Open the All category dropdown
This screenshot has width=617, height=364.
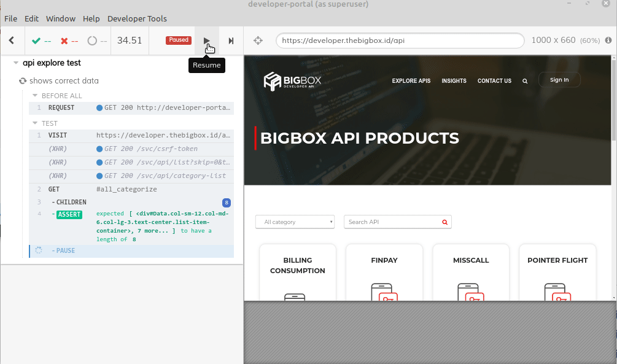click(x=295, y=222)
